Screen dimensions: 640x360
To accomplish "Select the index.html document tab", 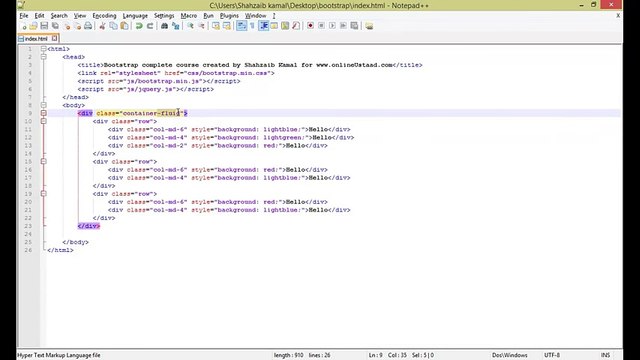I will pos(36,38).
